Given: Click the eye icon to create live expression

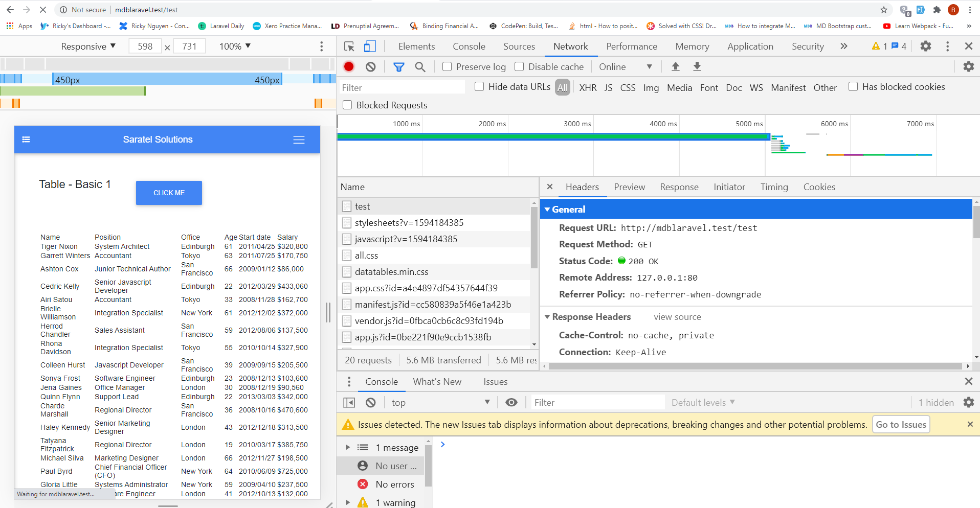Looking at the screenshot, I should point(511,402).
